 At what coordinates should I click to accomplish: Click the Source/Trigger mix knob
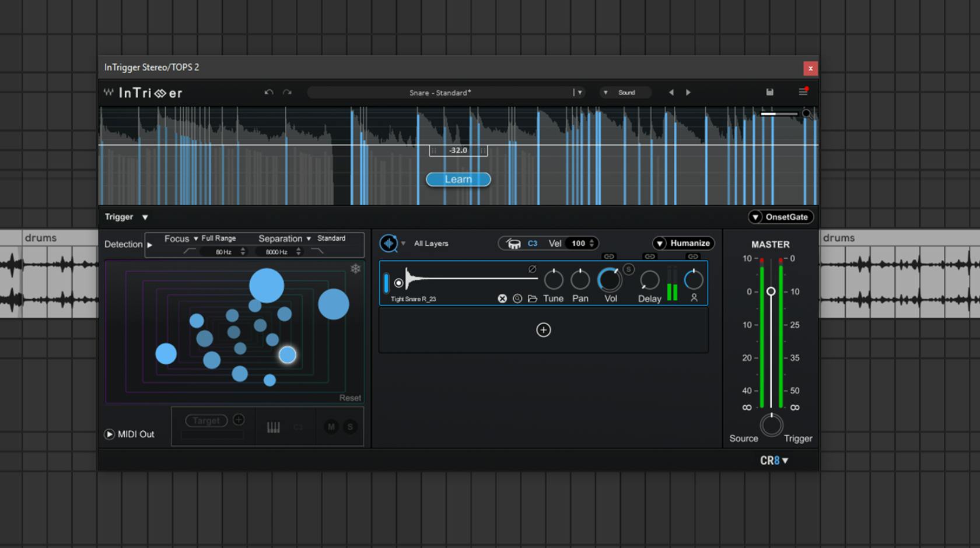pos(771,425)
